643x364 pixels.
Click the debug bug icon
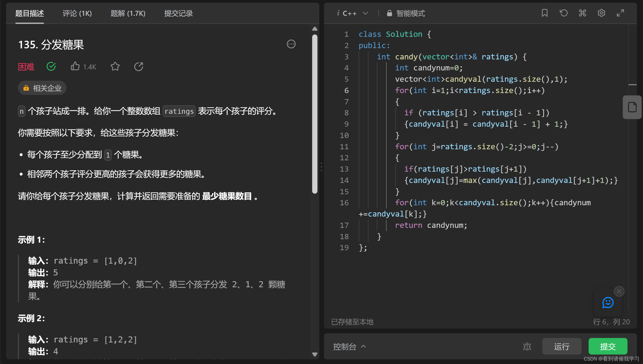coord(527,346)
